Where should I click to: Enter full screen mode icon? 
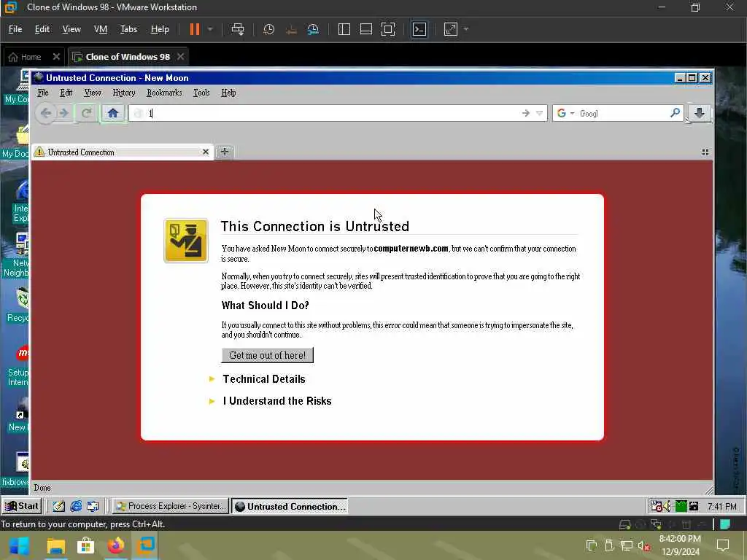[x=388, y=29]
